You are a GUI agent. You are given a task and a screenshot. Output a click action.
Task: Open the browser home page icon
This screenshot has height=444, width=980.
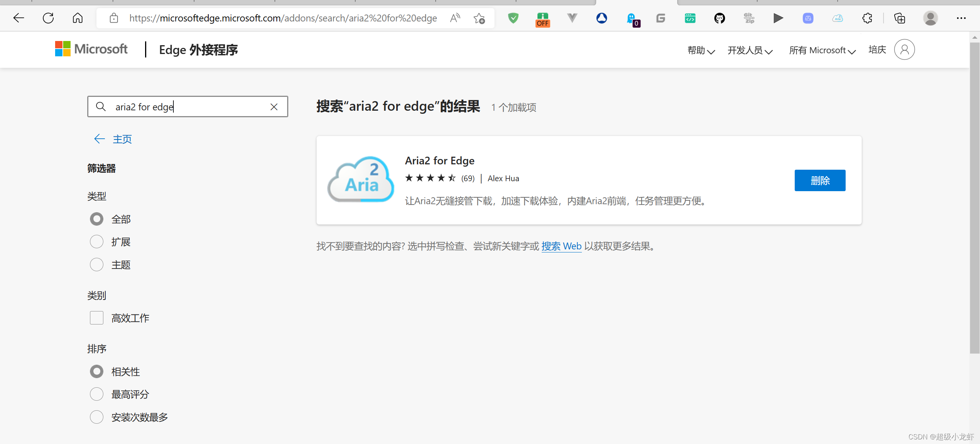(78, 18)
